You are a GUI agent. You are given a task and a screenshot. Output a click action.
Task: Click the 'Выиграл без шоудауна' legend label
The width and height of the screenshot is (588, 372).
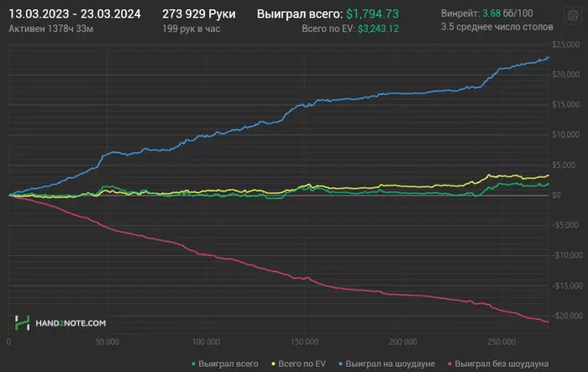501,364
